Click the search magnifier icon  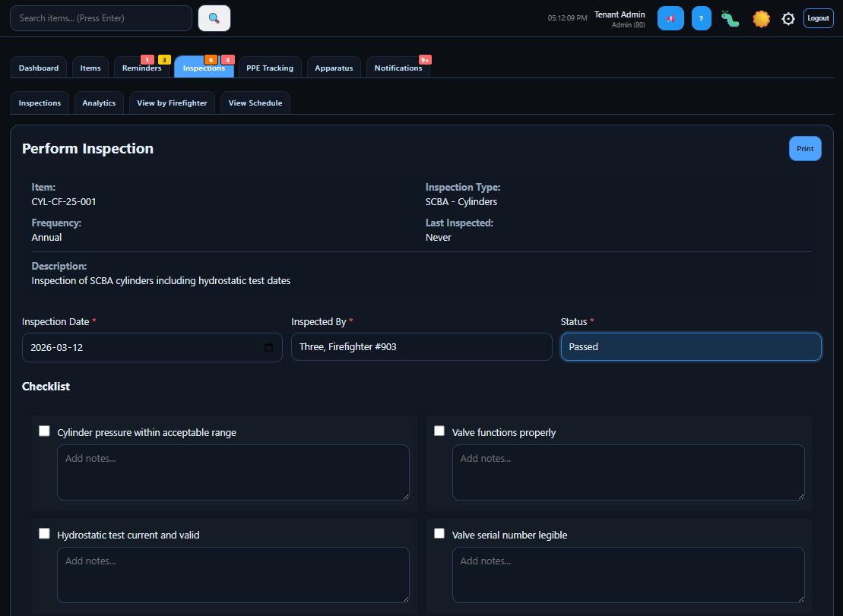[x=214, y=17]
